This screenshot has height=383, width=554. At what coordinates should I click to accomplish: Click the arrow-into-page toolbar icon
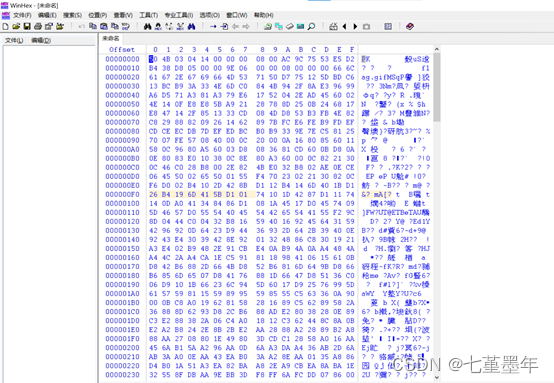tap(224, 26)
